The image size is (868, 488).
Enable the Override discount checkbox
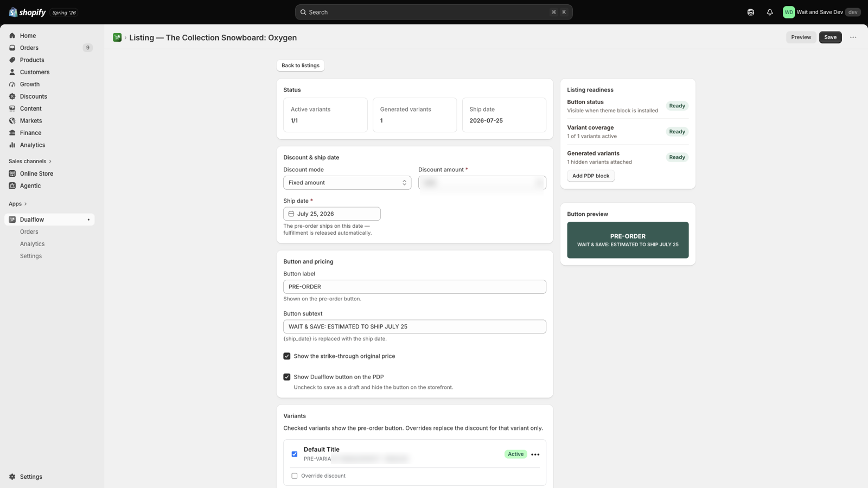tap(295, 476)
